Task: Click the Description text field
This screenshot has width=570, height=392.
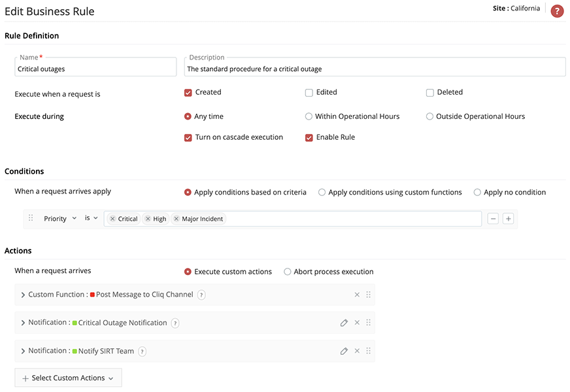Action: coord(376,69)
